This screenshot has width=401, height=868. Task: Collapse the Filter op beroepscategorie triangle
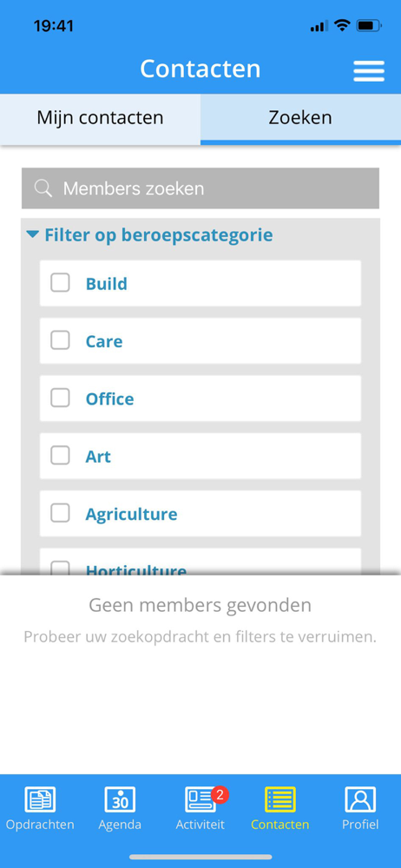tap(33, 235)
